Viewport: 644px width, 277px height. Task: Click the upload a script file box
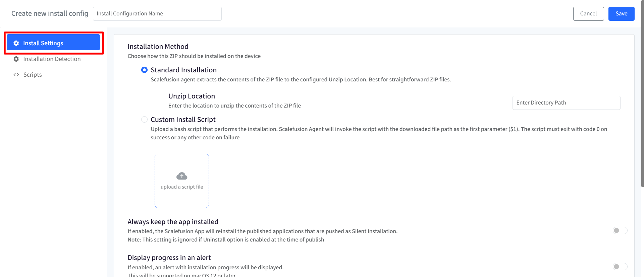pyautogui.click(x=182, y=181)
